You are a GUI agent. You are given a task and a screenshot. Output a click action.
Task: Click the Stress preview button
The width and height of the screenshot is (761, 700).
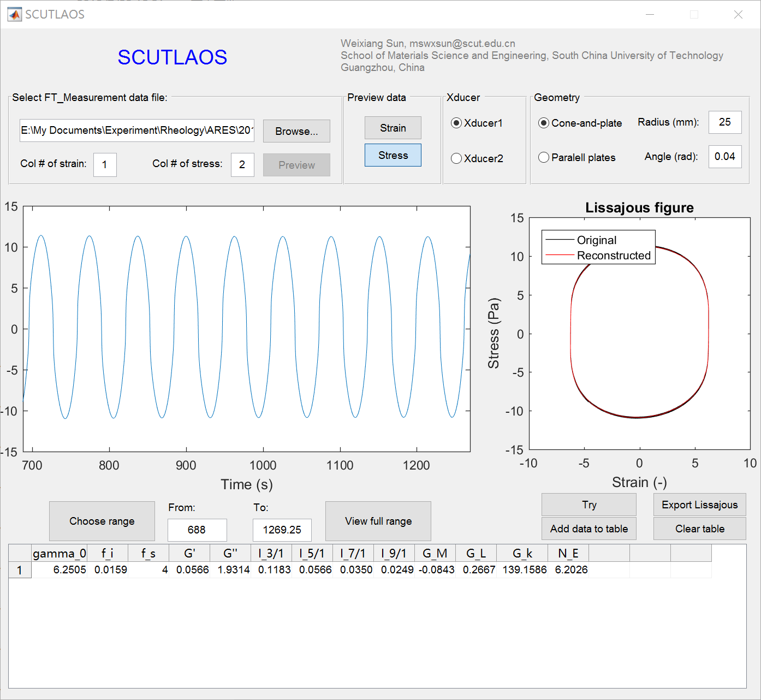393,155
